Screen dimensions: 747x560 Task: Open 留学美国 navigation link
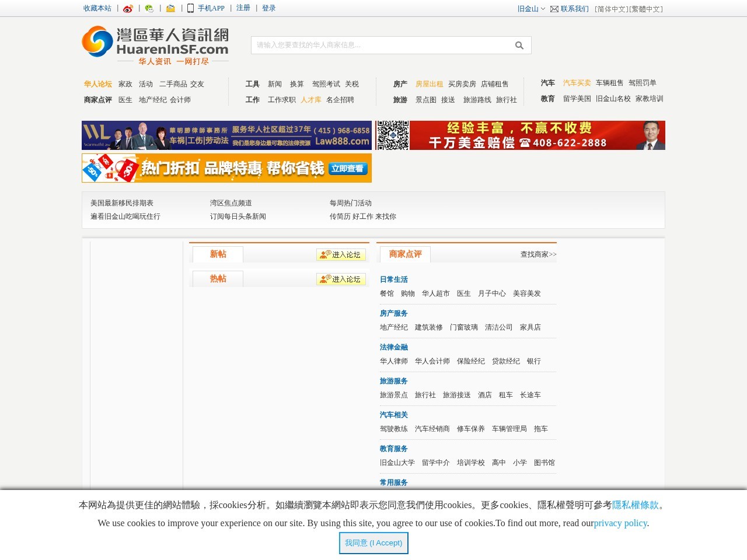(x=577, y=99)
